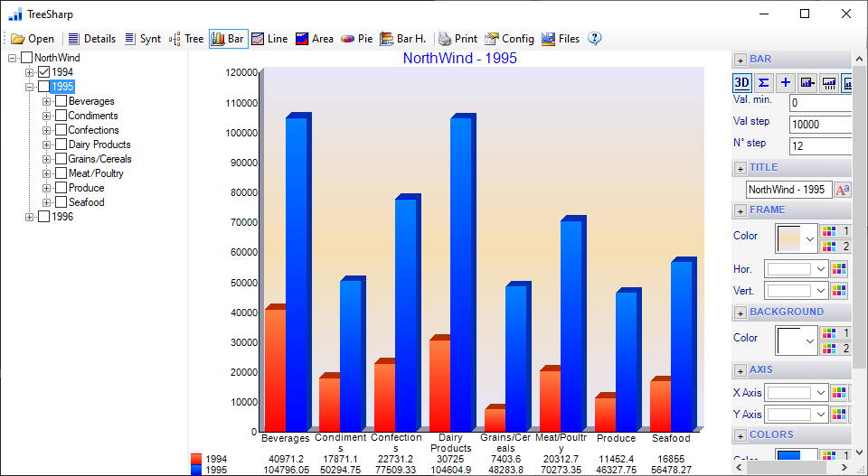
Task: Pick Background color 2 palette
Action: coord(835,349)
